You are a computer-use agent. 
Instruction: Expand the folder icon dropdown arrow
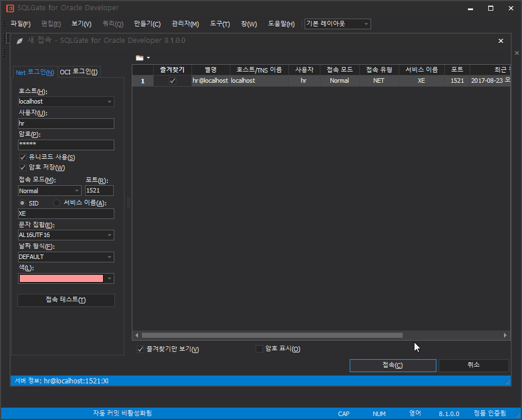point(149,58)
